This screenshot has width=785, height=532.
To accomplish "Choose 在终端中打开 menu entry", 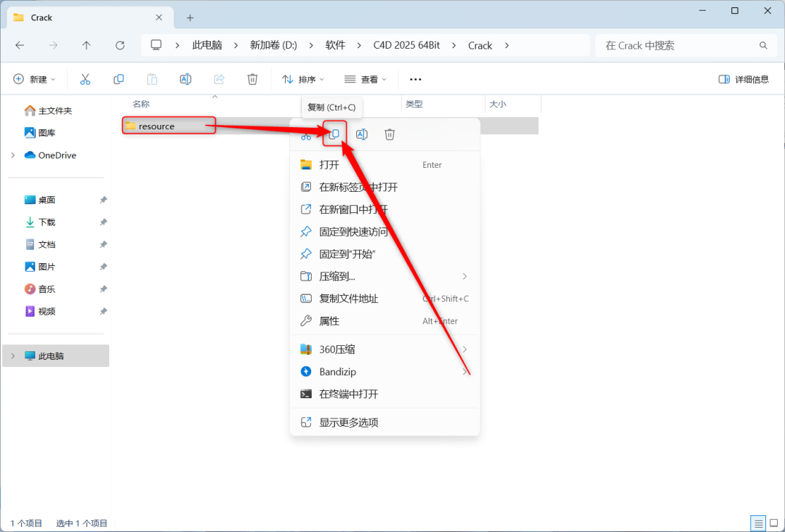I will point(385,394).
